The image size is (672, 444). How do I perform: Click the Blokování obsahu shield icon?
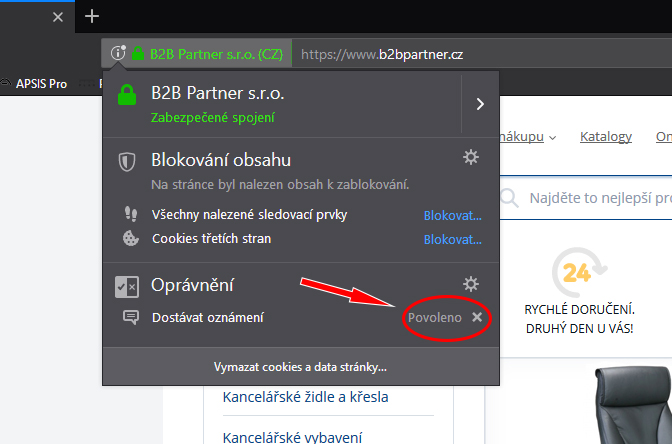pos(127,162)
